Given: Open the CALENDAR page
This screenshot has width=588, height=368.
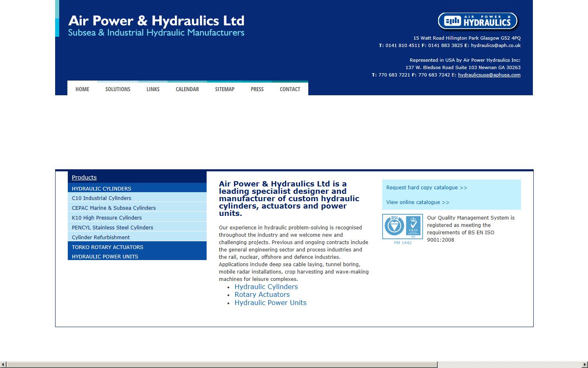Looking at the screenshot, I should (x=187, y=89).
